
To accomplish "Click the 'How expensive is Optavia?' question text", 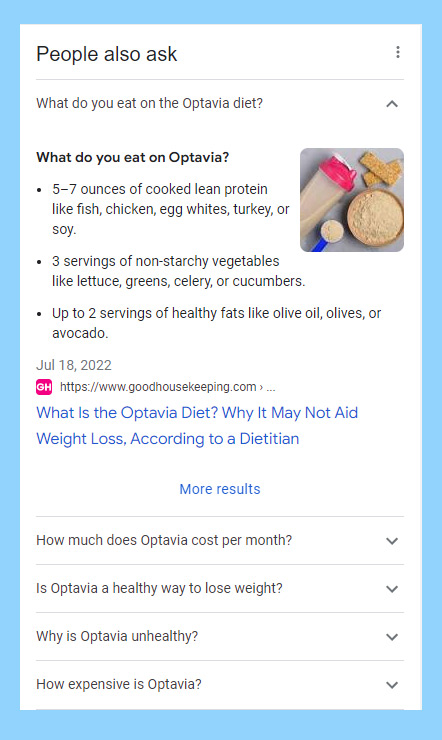I will (x=119, y=684).
